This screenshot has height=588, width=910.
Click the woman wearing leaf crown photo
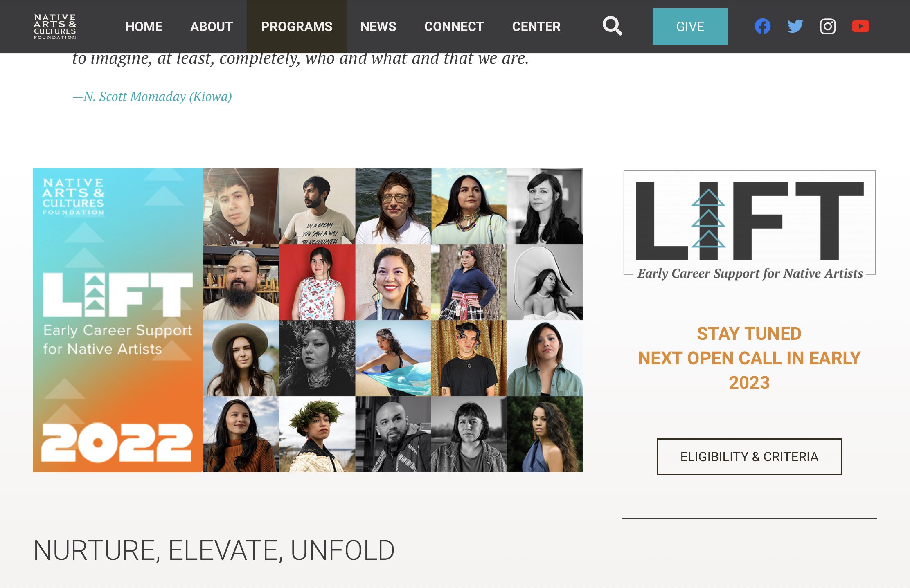[317, 434]
